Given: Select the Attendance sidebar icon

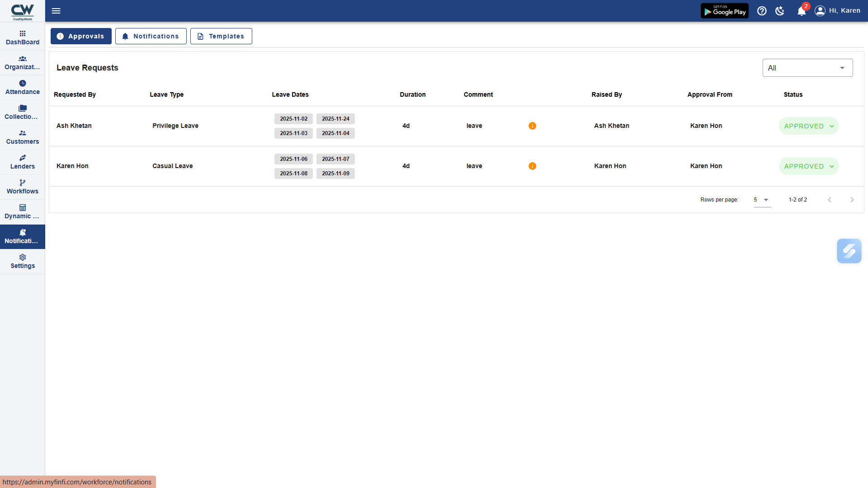Looking at the screenshot, I should pos(22,87).
